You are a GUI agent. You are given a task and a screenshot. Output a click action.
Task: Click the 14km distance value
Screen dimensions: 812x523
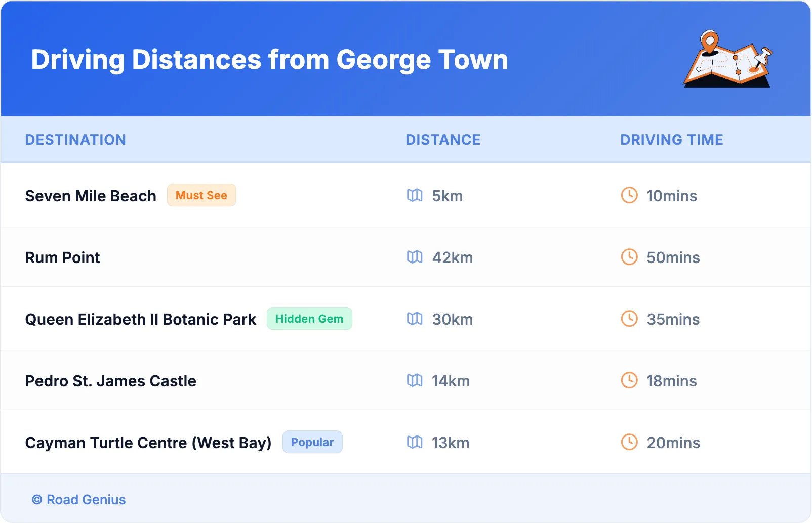click(451, 381)
